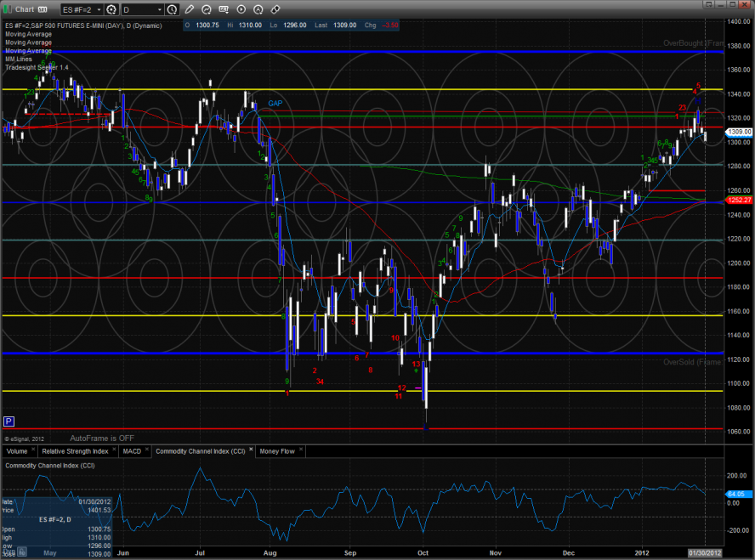
Task: Close the Volume tab
Action: (33, 450)
